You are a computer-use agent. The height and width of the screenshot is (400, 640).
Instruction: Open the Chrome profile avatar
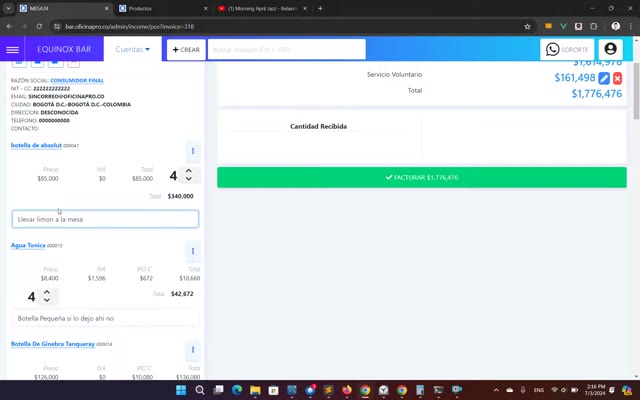coord(616,27)
